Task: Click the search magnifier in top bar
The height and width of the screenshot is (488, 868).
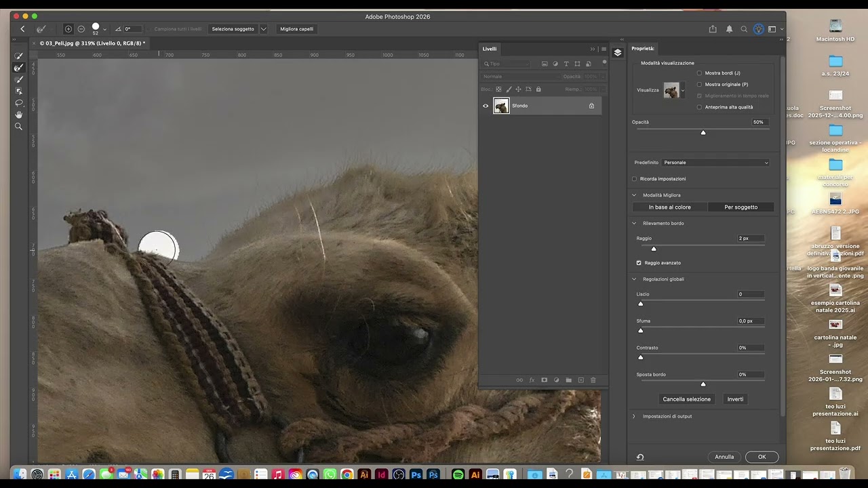Action: tap(744, 29)
